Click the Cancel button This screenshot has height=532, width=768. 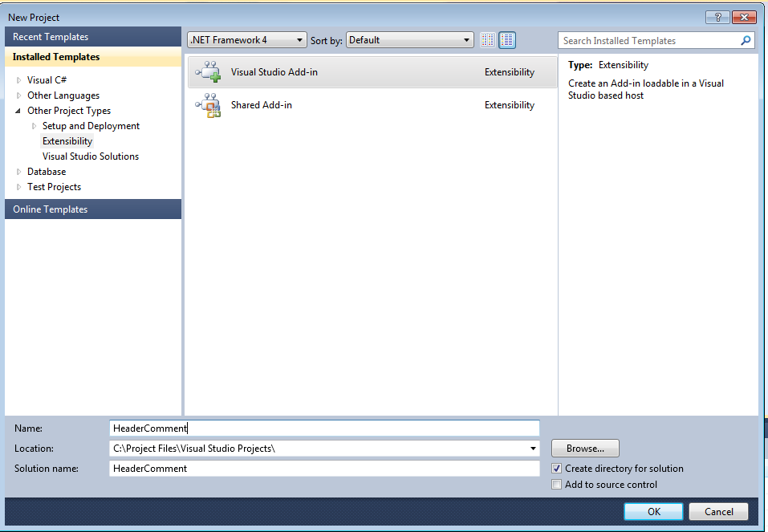coord(718,511)
